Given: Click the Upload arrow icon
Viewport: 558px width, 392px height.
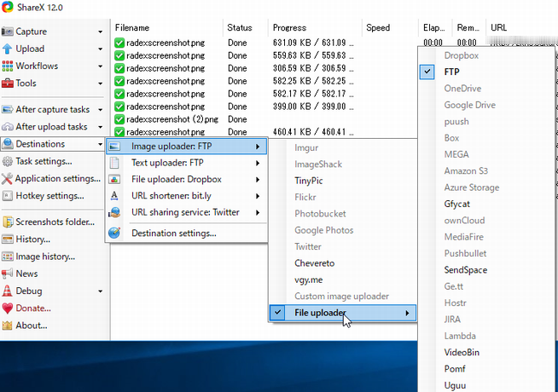Looking at the screenshot, I should click(x=8, y=49).
